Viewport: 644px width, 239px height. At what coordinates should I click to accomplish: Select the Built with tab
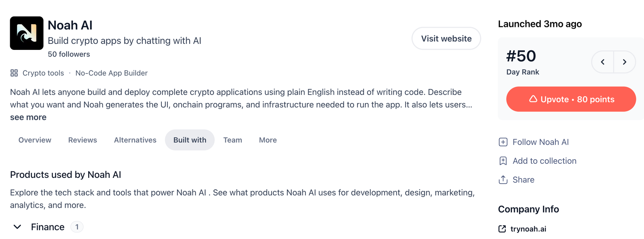[190, 140]
